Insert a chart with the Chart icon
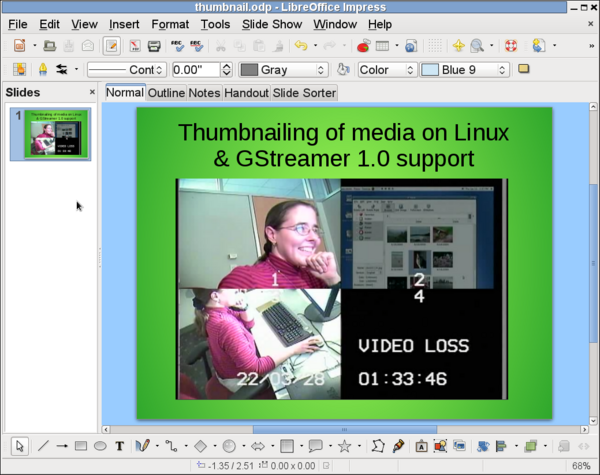600x475 pixels. tap(364, 46)
